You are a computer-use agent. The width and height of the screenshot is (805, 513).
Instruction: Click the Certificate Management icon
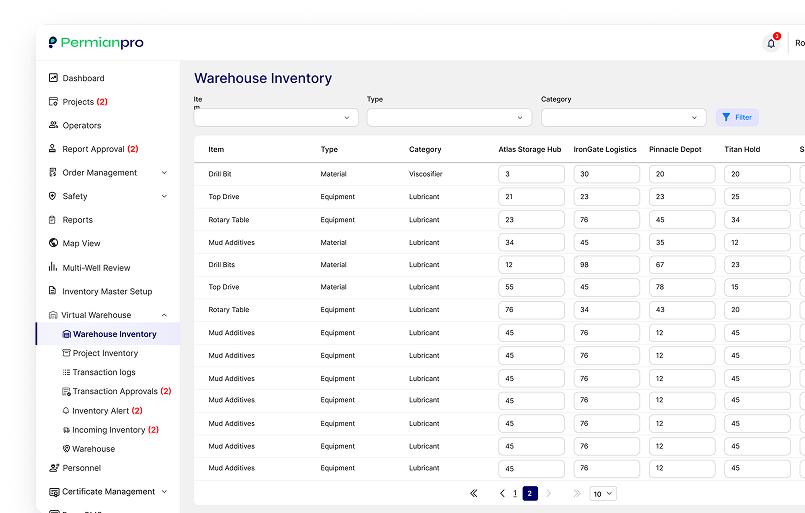[54, 492]
